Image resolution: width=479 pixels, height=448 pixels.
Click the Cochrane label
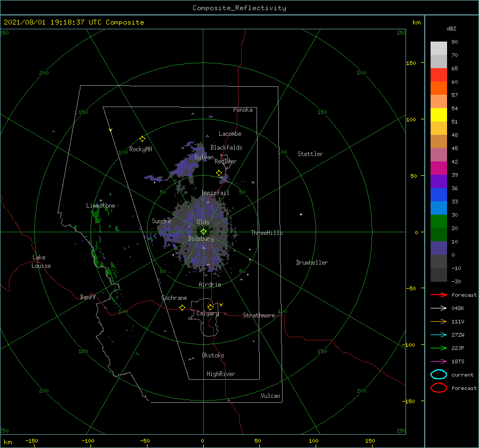174,298
